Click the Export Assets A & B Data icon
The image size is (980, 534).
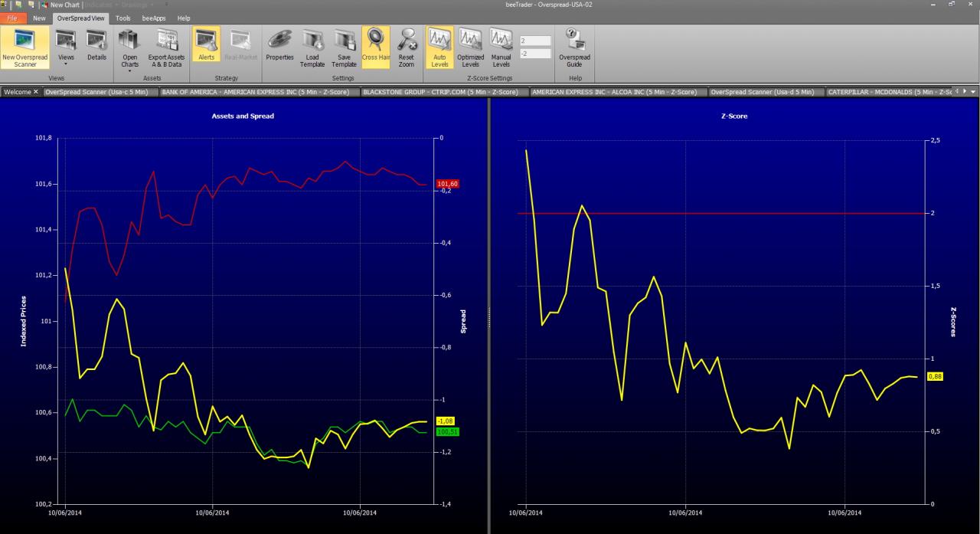pyautogui.click(x=166, y=48)
